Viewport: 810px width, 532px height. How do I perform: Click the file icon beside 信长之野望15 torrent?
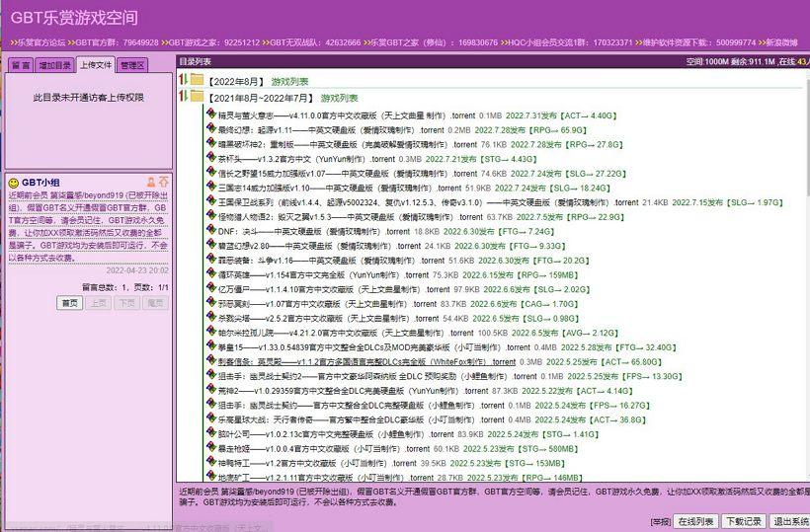tap(210, 171)
